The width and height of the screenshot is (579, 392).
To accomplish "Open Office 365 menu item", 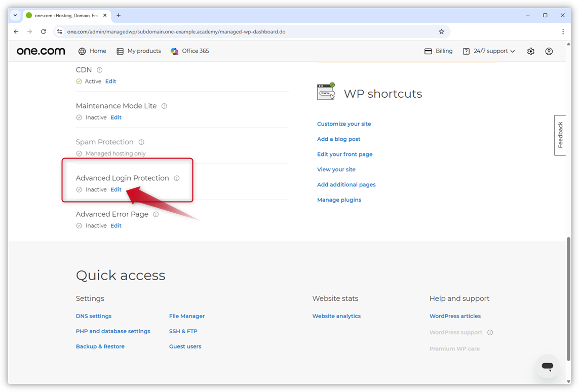I will pos(196,51).
